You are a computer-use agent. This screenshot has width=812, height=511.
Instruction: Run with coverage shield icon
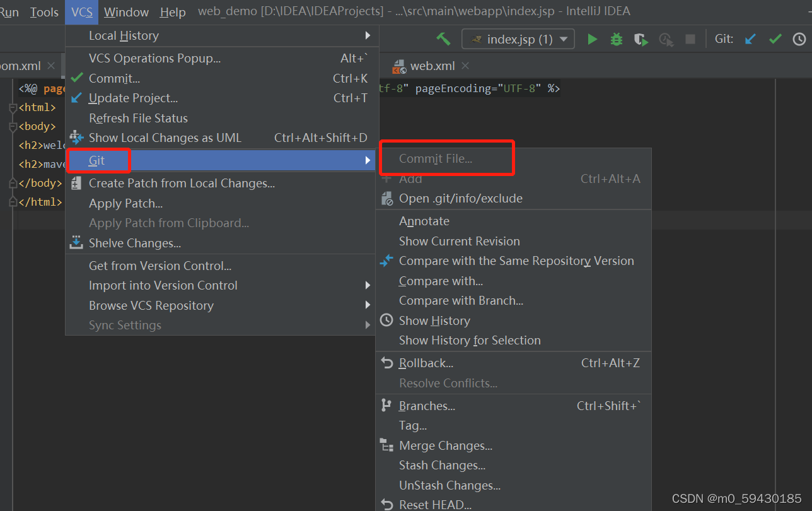pyautogui.click(x=641, y=39)
